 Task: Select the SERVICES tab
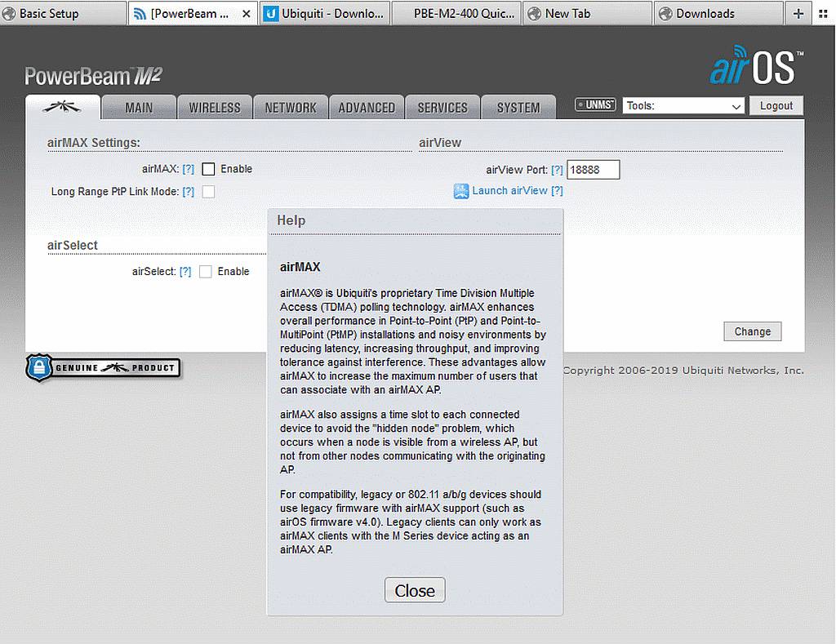[442, 108]
